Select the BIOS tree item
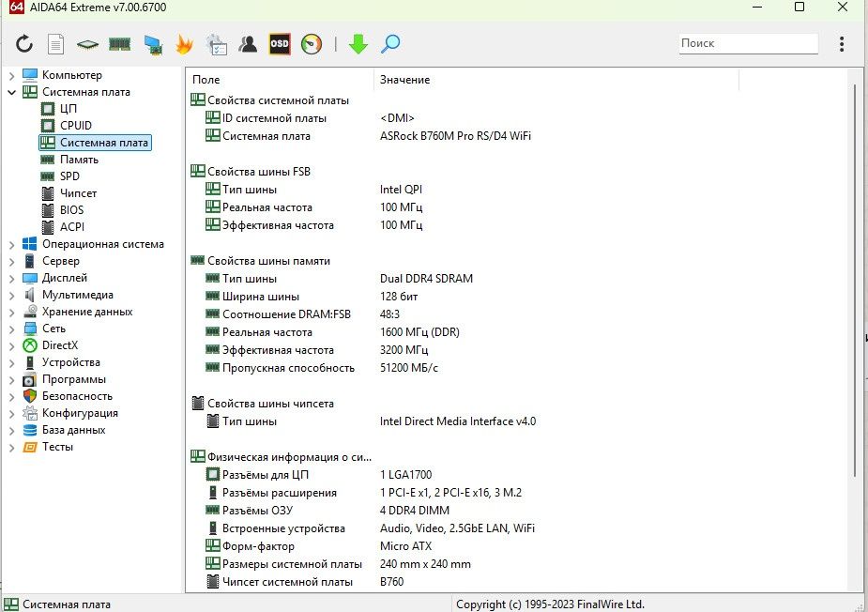 [71, 210]
